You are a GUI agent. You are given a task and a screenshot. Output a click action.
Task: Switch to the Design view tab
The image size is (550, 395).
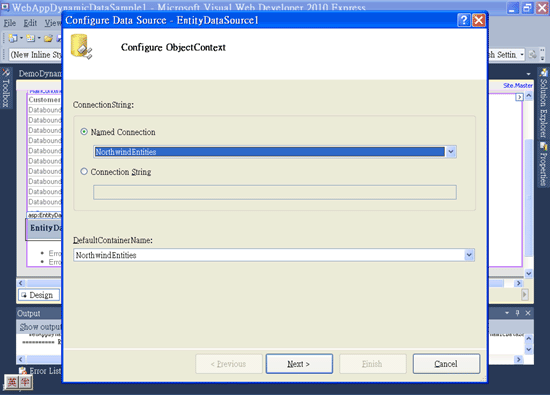coord(39,295)
